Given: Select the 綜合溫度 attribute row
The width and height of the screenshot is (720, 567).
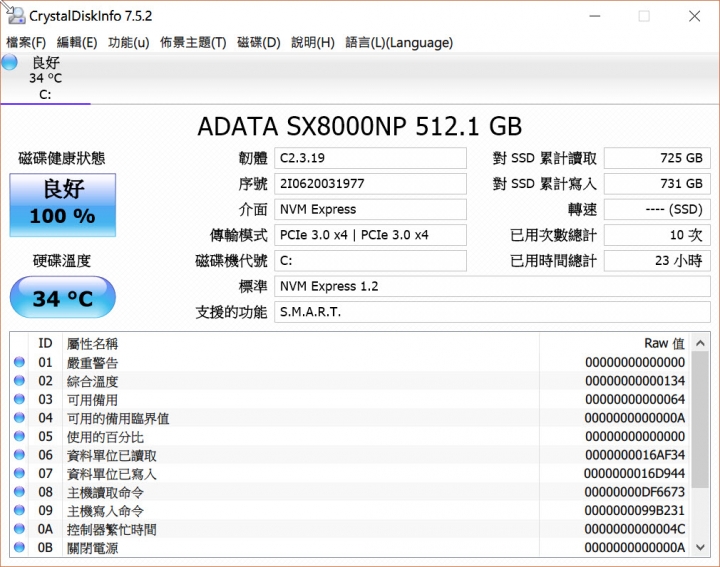Looking at the screenshot, I should [x=349, y=381].
